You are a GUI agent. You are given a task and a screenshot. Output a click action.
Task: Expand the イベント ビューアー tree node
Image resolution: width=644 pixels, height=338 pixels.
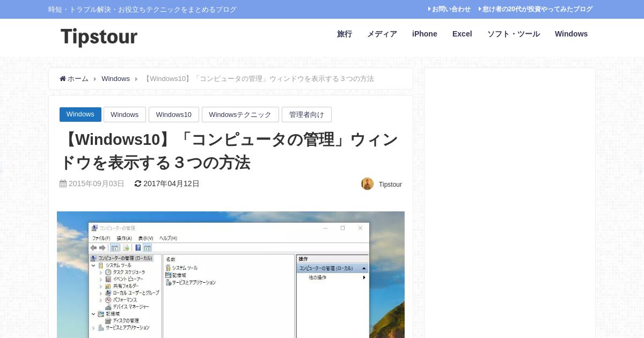point(101,279)
